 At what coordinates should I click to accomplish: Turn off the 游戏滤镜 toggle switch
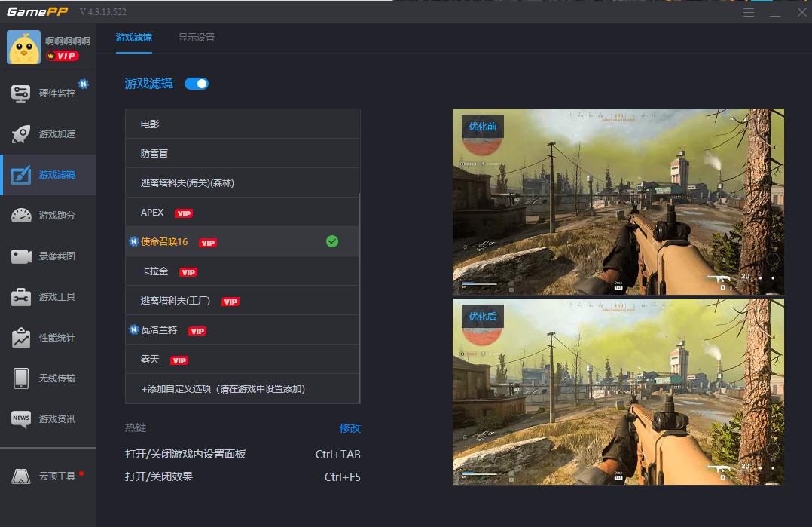(x=197, y=84)
